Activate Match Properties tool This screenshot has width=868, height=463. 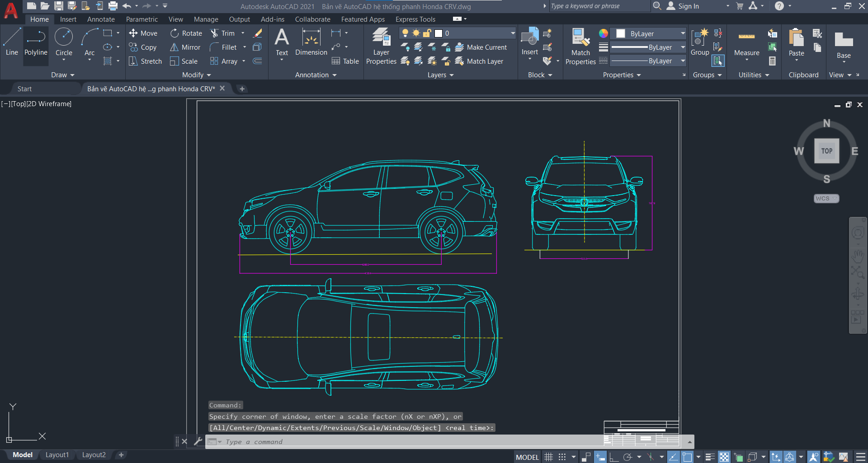click(580, 46)
